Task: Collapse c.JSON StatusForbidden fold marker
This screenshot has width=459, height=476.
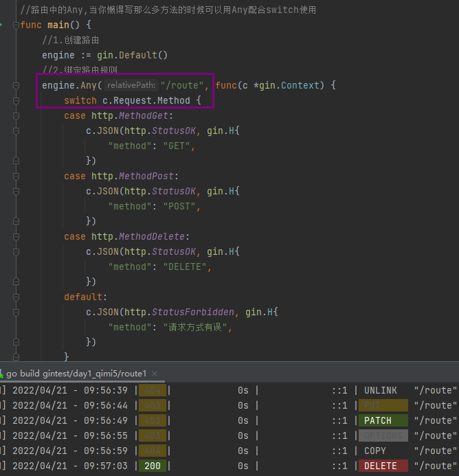Action: 16,313
